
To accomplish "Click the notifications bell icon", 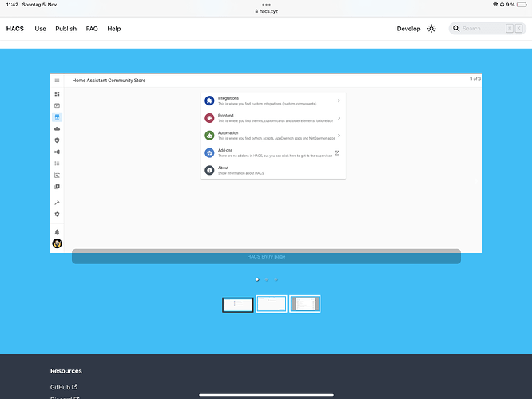I will 57,232.
